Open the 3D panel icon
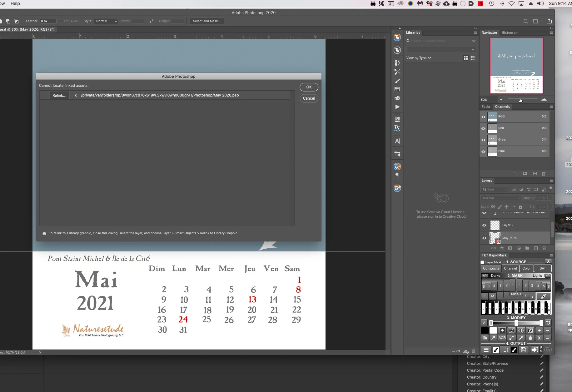 tap(397, 119)
